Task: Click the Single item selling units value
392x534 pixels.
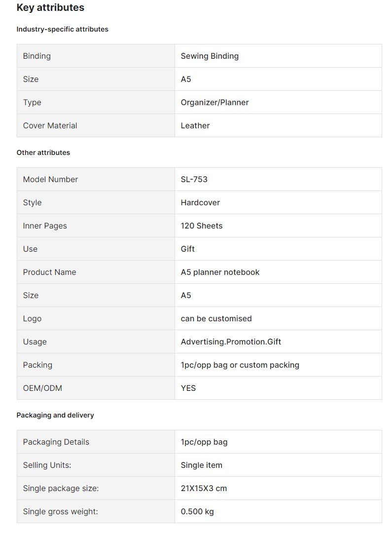Action: pos(202,465)
